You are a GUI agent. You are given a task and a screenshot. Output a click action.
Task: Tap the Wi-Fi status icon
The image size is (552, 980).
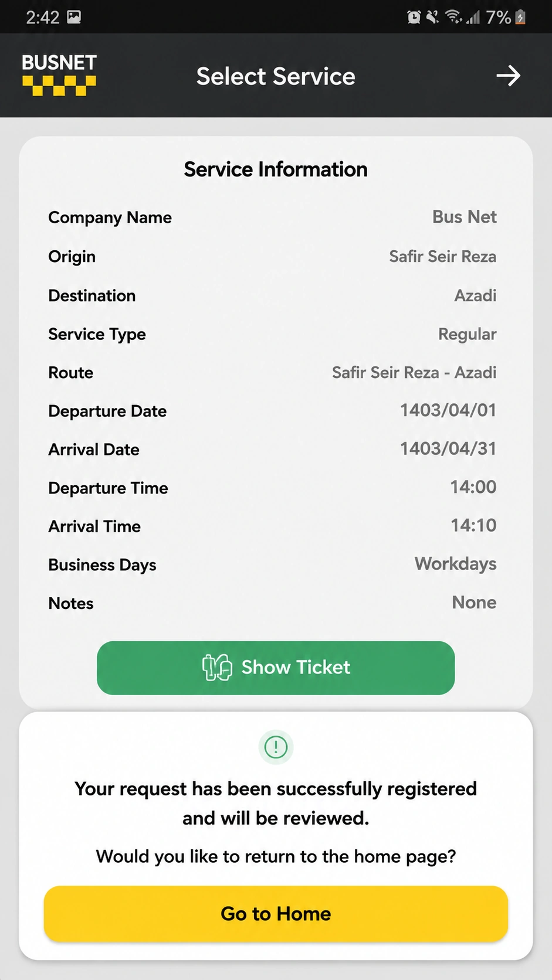(x=453, y=17)
